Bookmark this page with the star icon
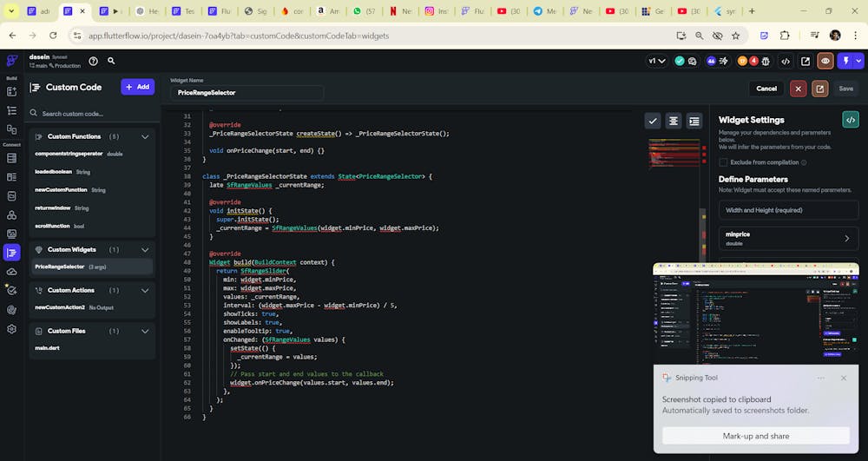 click(x=735, y=36)
